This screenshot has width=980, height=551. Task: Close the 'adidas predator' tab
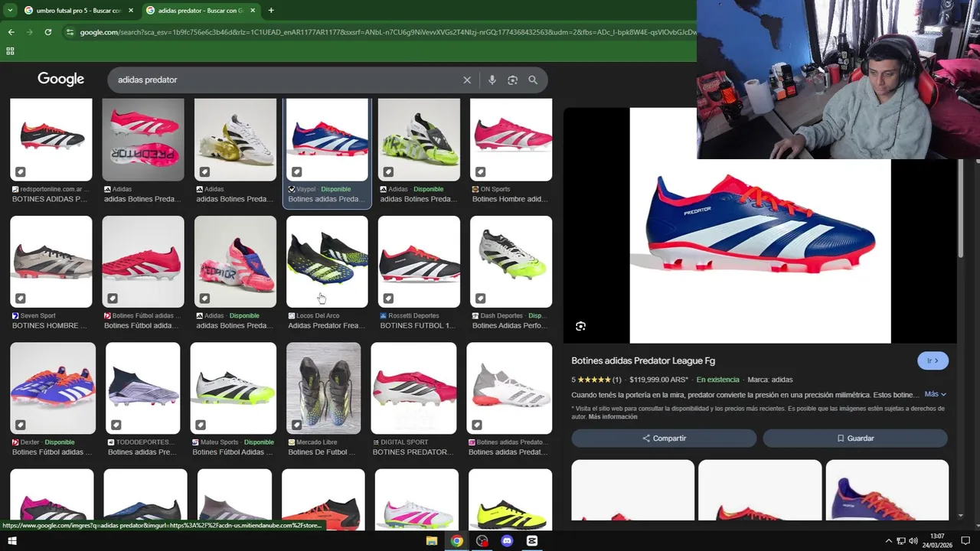pyautogui.click(x=253, y=11)
